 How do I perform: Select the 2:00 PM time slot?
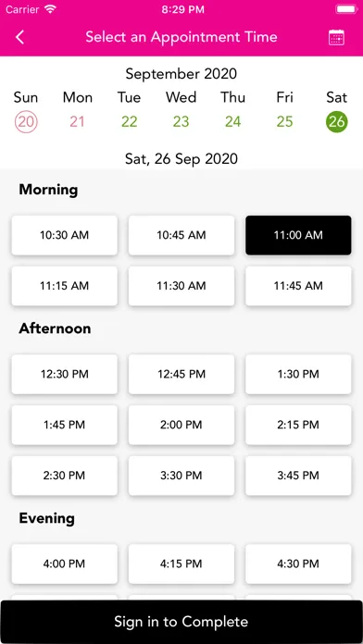181,425
